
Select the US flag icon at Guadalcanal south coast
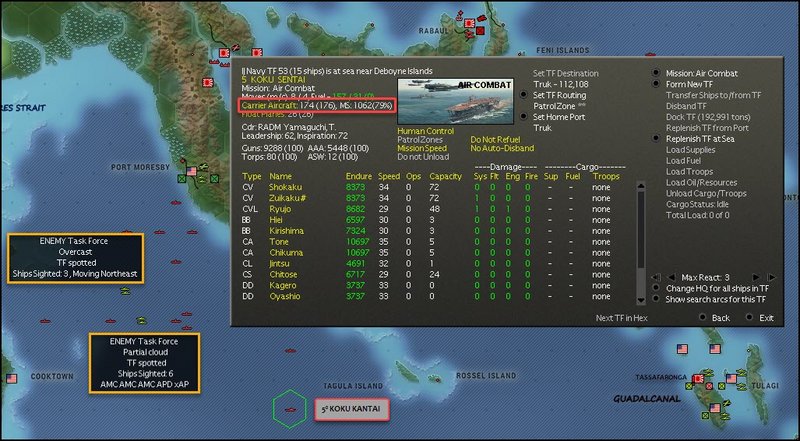tap(715, 408)
